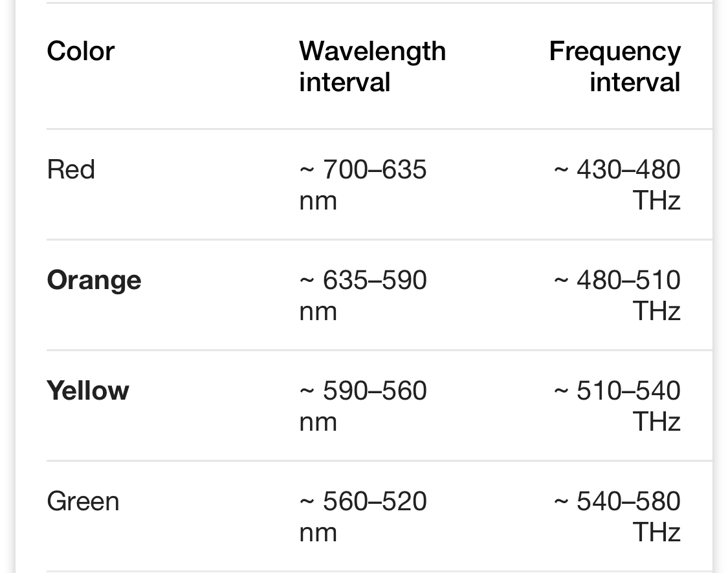728x573 pixels.
Task: Open the bold Orange link
Action: (x=94, y=280)
